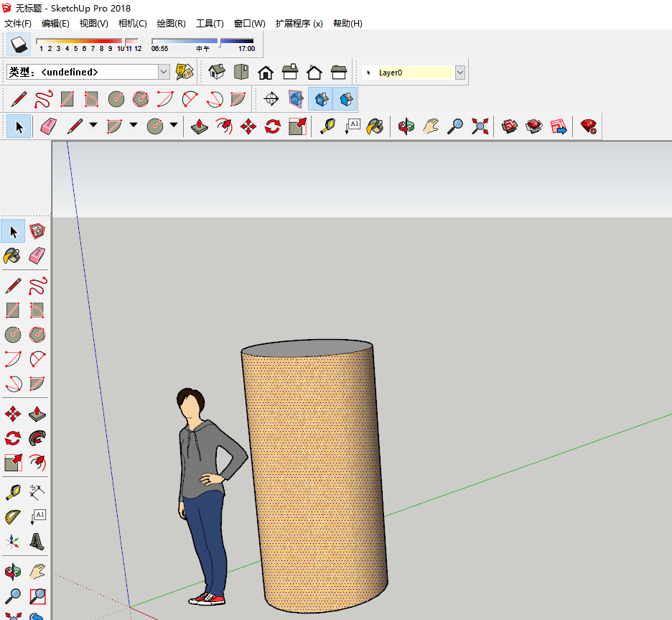Select Tape Measure tool in top toolbar
This screenshot has height=620, width=672.
click(x=328, y=126)
